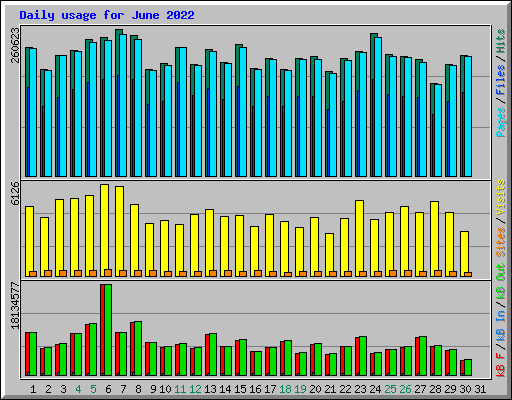The image size is (512, 400).
Task: Select green weekend day label 26
Action: pyautogui.click(x=405, y=389)
